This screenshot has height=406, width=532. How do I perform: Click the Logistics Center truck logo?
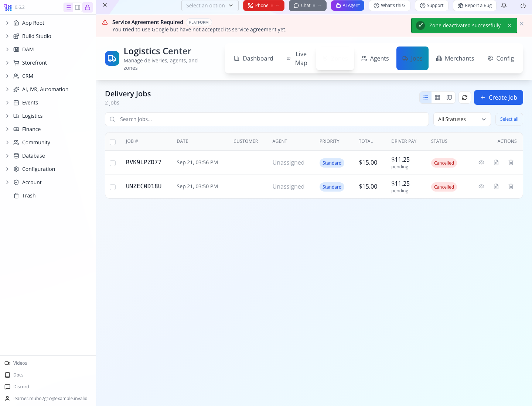point(112,58)
